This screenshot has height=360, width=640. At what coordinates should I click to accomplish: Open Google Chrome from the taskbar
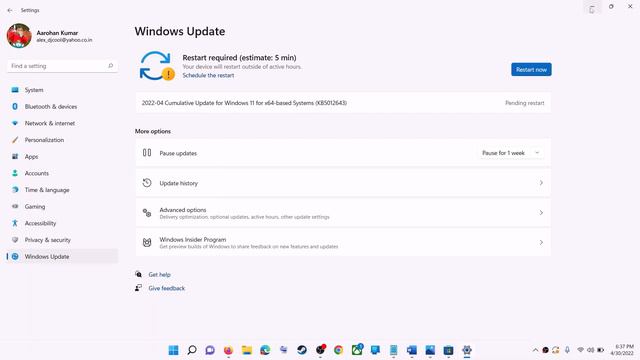(338, 350)
